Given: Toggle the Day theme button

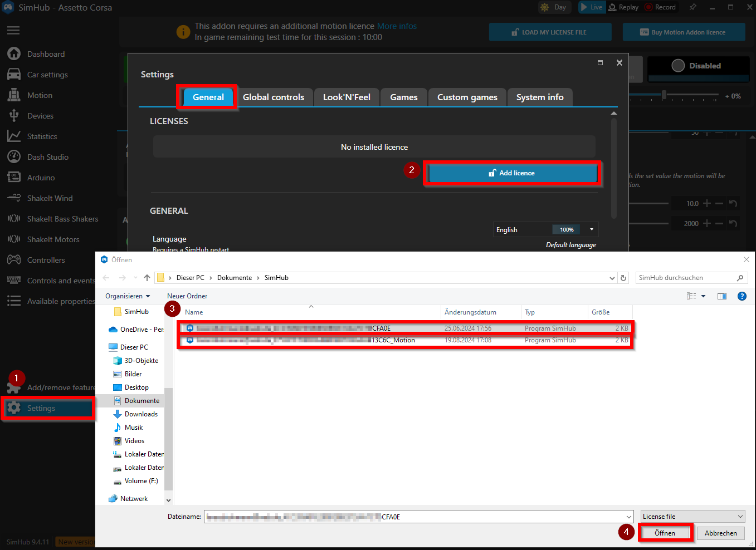Looking at the screenshot, I should [x=554, y=7].
